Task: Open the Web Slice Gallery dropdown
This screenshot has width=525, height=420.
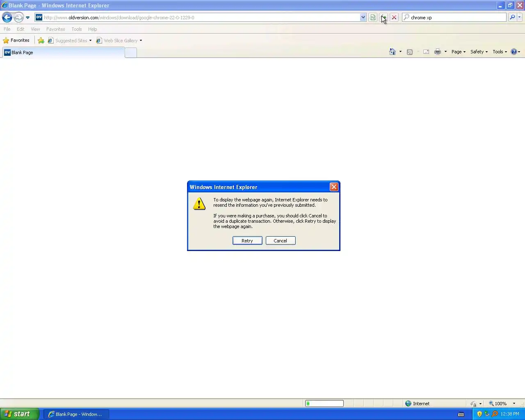Action: [119, 41]
